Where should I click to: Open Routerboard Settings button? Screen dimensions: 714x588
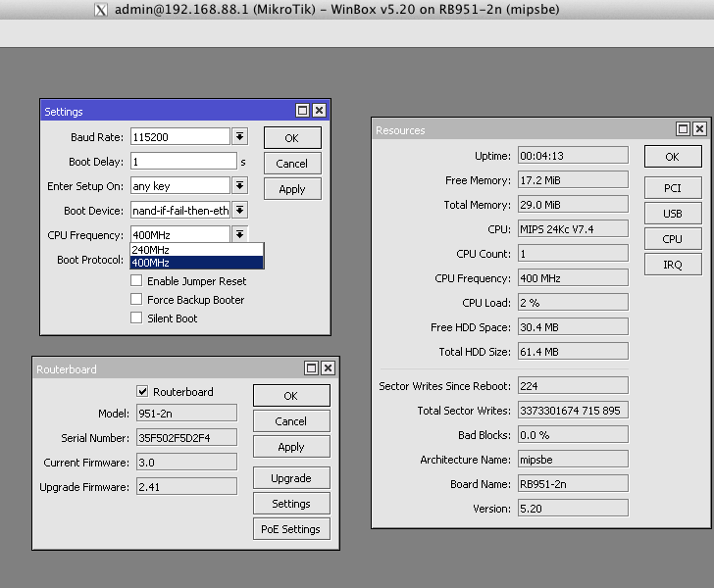click(291, 504)
